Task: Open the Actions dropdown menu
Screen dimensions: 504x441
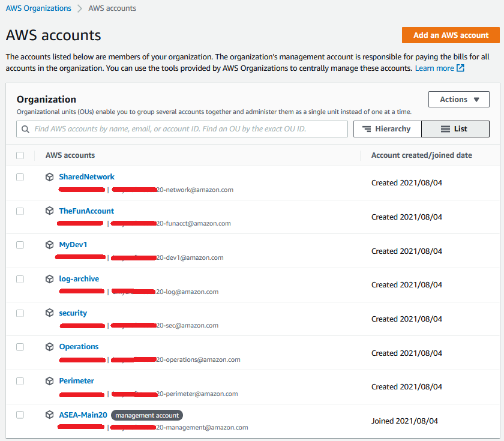Action: click(x=458, y=99)
